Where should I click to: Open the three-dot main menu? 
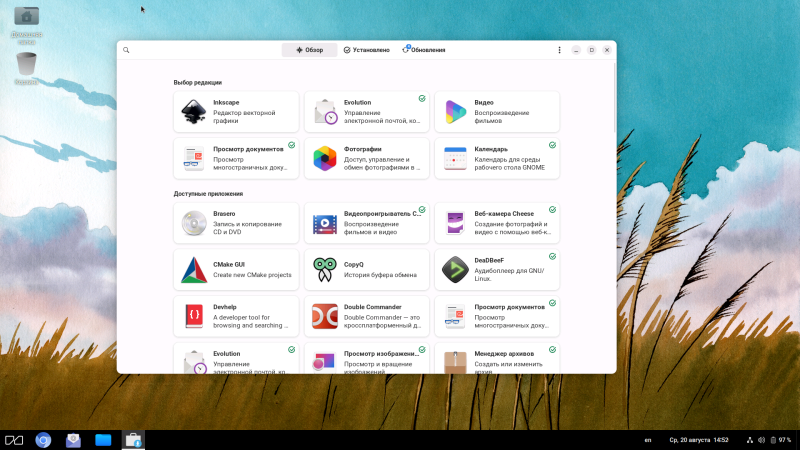tap(559, 50)
